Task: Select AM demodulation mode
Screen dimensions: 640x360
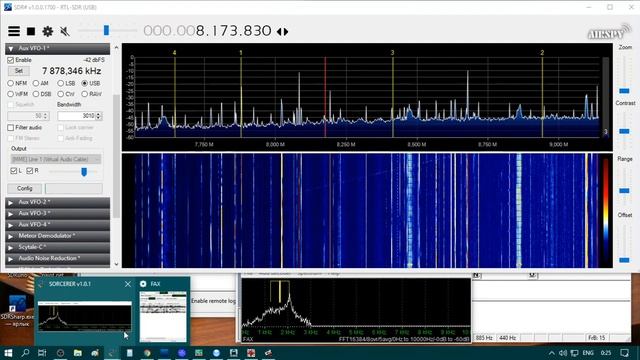Action: pos(36,83)
